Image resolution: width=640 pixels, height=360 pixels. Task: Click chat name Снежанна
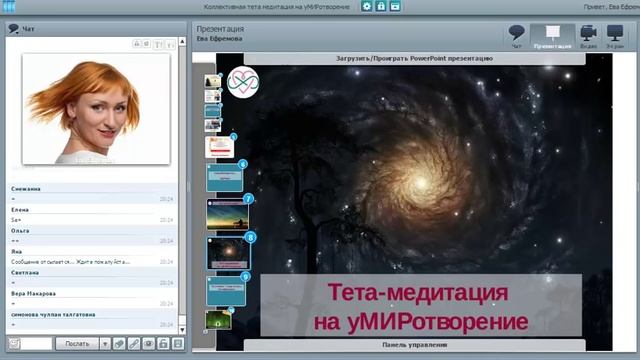[x=26, y=189]
